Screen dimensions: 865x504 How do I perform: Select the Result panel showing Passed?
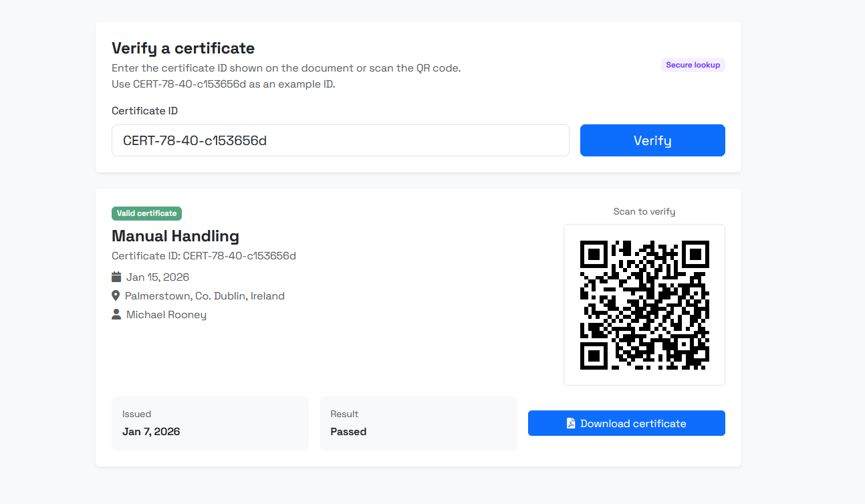418,422
